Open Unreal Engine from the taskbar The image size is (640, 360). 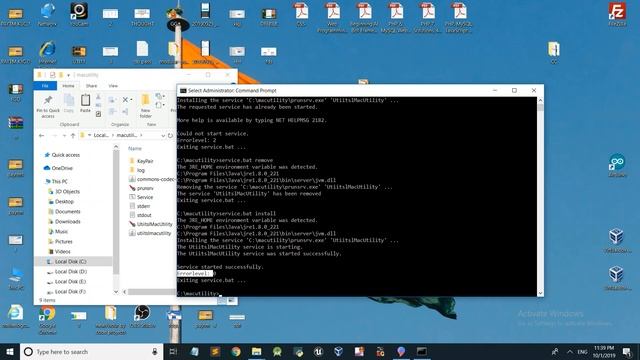[x=318, y=351]
